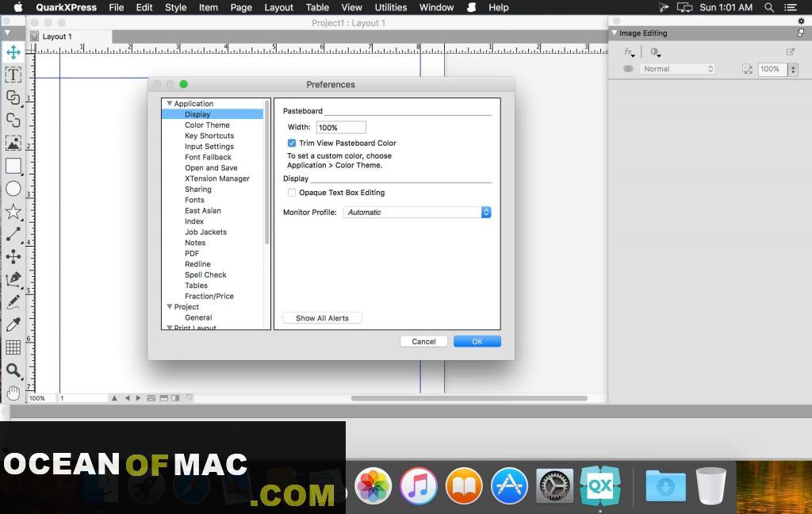Uncheck Trim View Pasteboard Color

[x=292, y=143]
